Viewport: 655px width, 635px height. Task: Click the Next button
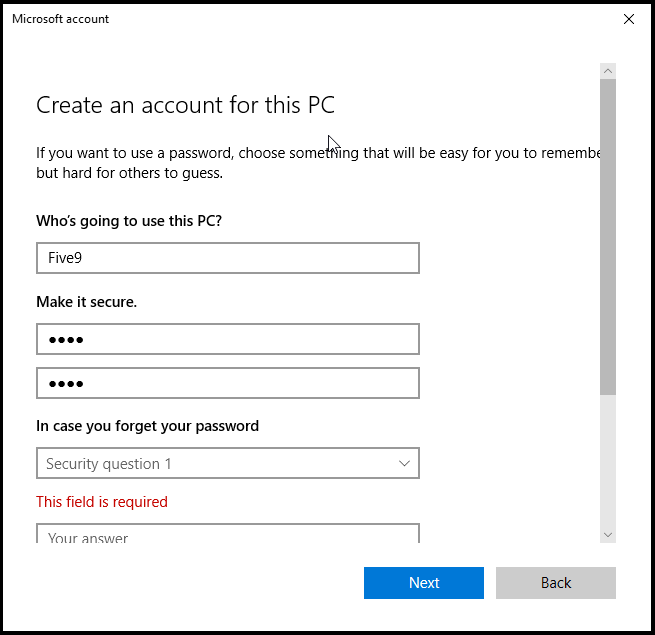(x=424, y=582)
